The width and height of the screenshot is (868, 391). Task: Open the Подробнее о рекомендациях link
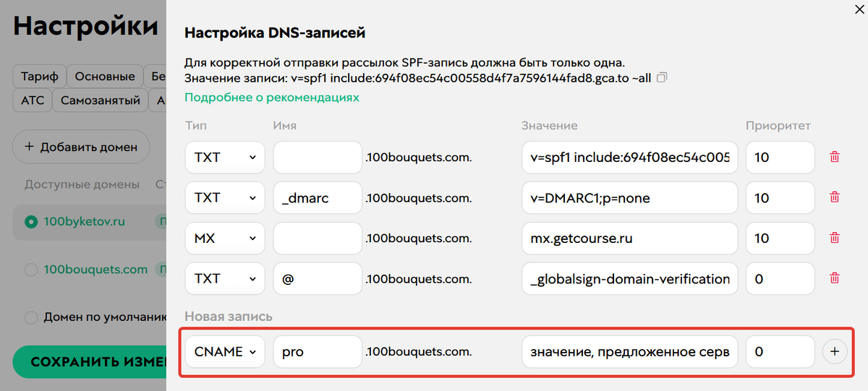click(x=272, y=97)
